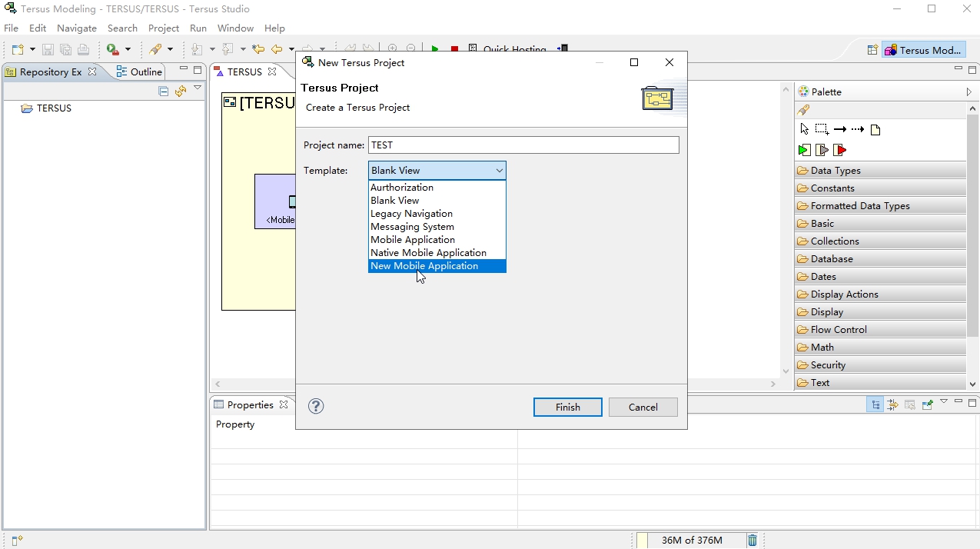Collapse all in Repository Explorer
The image size is (980, 549).
[163, 91]
